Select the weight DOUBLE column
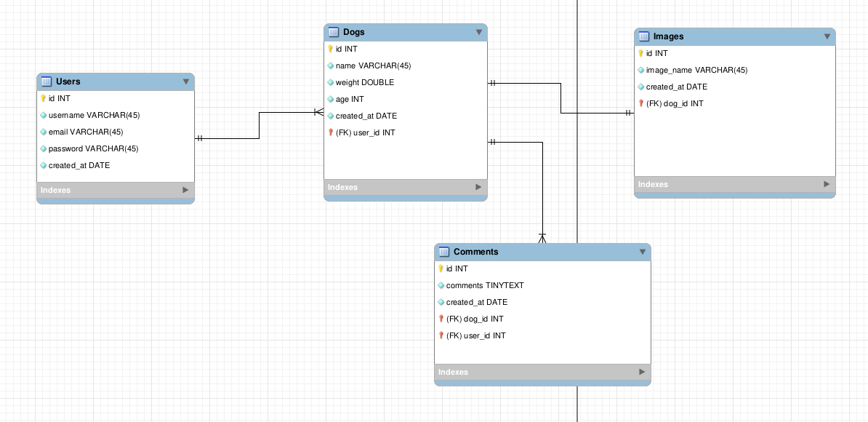The height and width of the screenshot is (422, 868). click(x=365, y=82)
